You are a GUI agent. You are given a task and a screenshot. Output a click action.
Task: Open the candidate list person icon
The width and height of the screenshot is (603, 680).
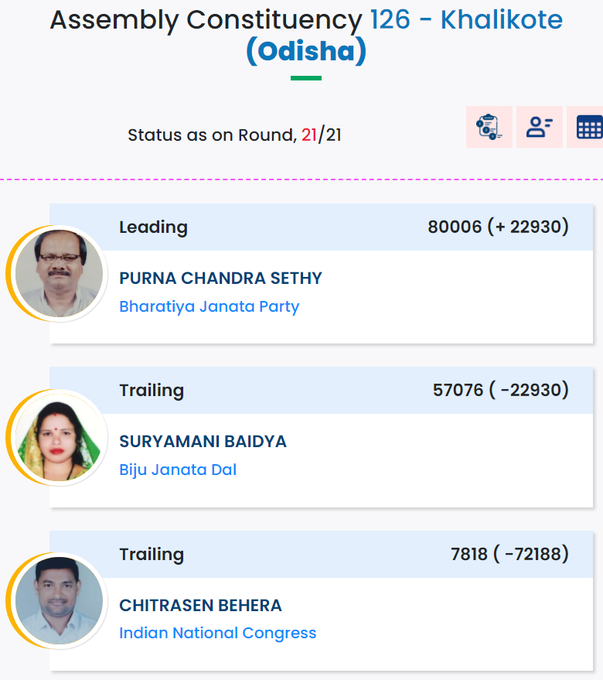pos(539,127)
